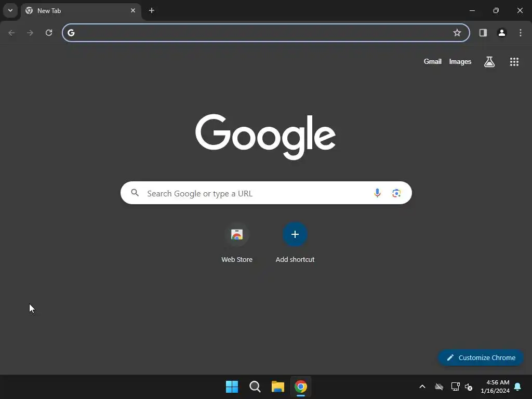Open File Explorer from taskbar
The width and height of the screenshot is (532, 399).
click(x=278, y=387)
